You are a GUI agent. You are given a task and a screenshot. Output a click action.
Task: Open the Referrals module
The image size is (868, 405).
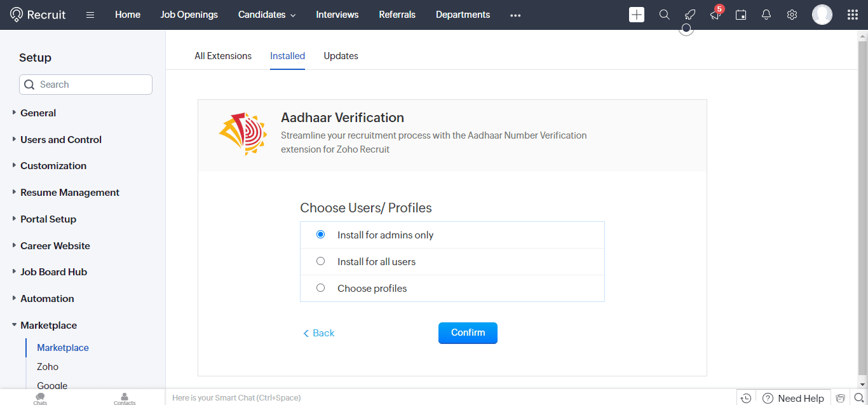point(397,15)
